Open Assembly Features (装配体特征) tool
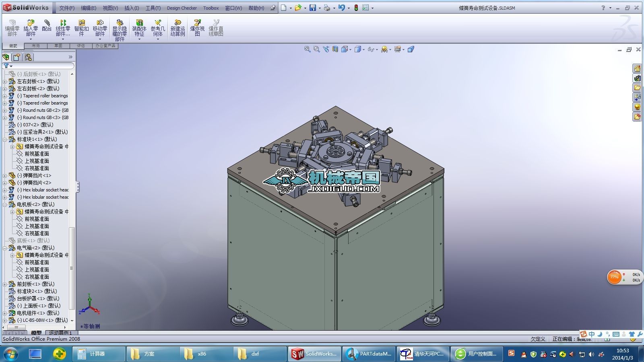 coord(139,28)
